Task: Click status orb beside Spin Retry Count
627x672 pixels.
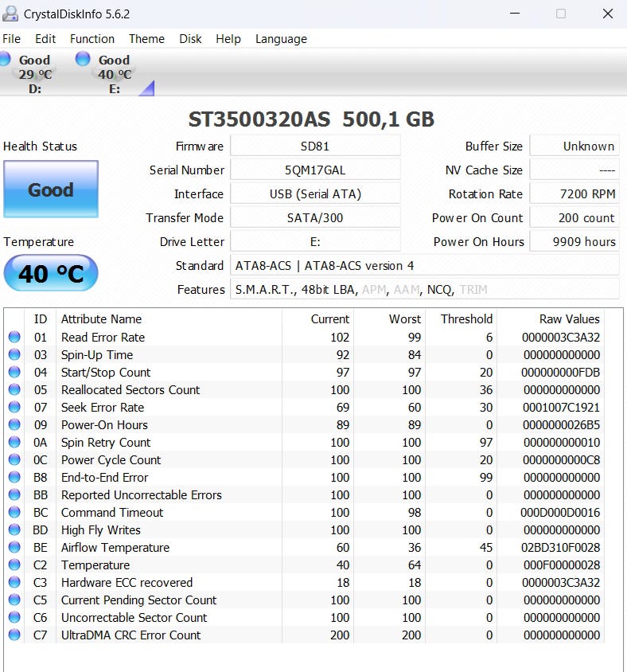Action: click(14, 443)
